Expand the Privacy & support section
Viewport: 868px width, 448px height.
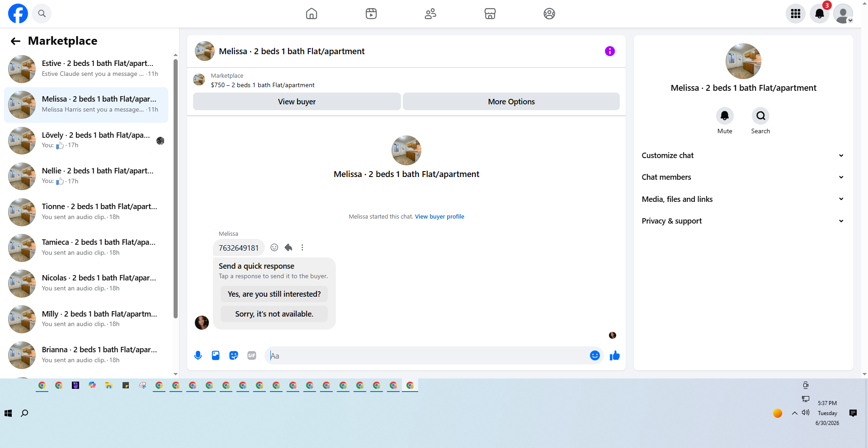click(x=743, y=221)
